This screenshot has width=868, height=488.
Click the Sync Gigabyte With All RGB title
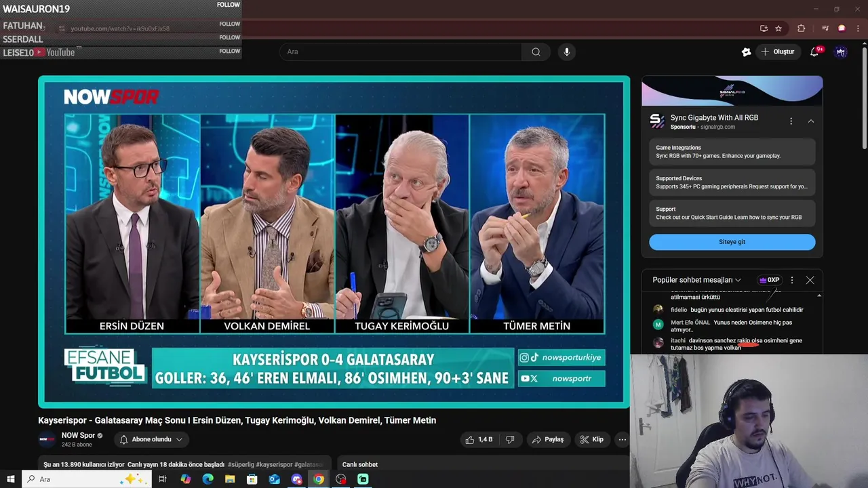point(714,117)
